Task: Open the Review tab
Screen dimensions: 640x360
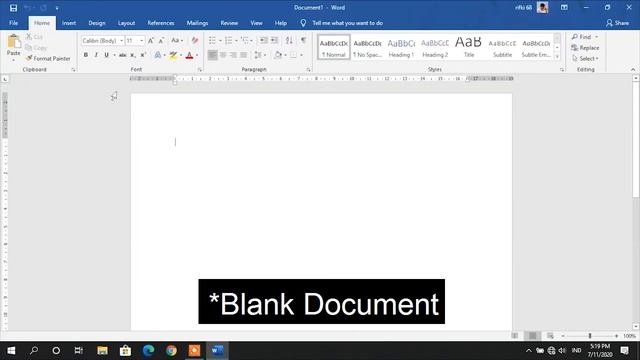Action: (229, 23)
